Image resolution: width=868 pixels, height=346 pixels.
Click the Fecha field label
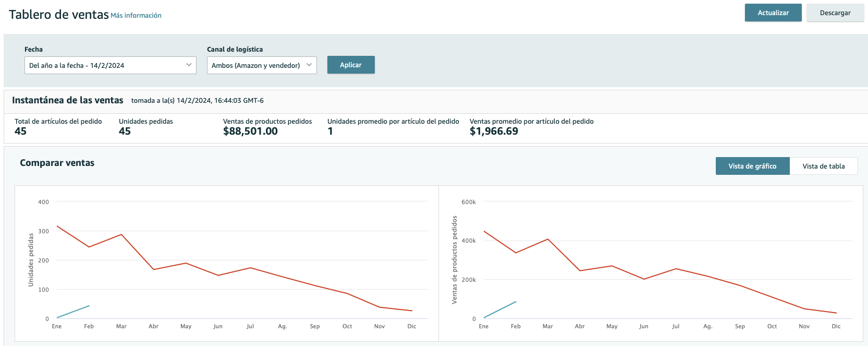33,49
